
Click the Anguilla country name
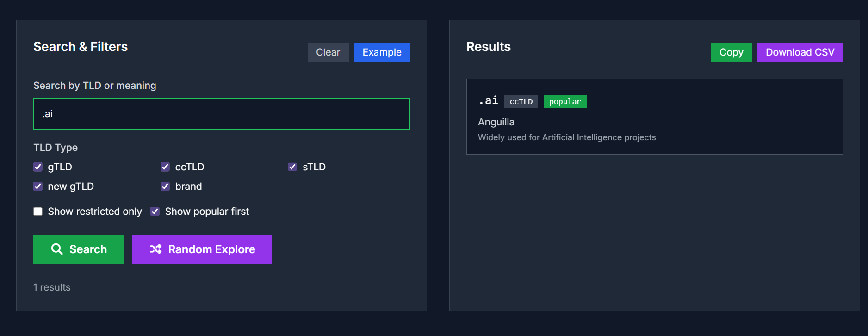click(496, 122)
